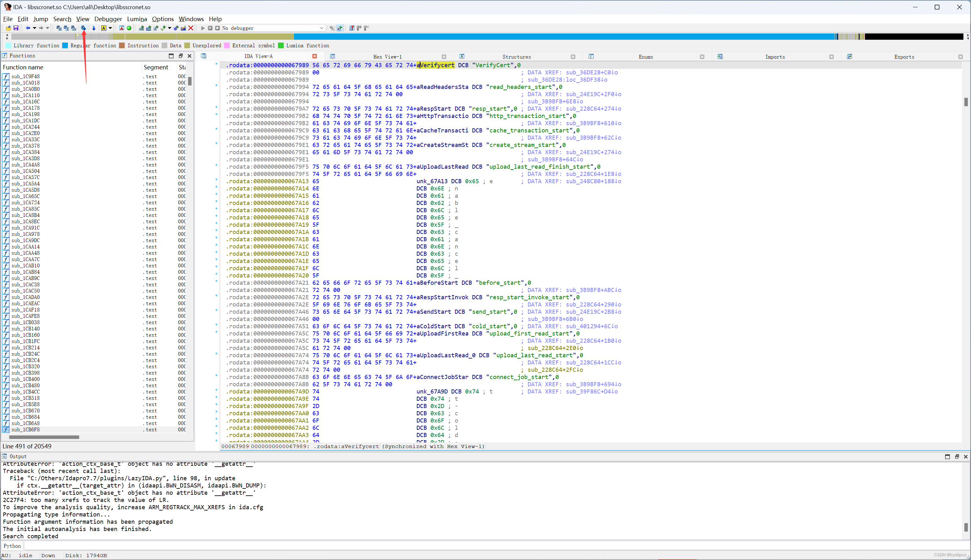Viewport: 971px width, 560px height.
Task: Click the blue down arrow icon
Action: pos(93,28)
